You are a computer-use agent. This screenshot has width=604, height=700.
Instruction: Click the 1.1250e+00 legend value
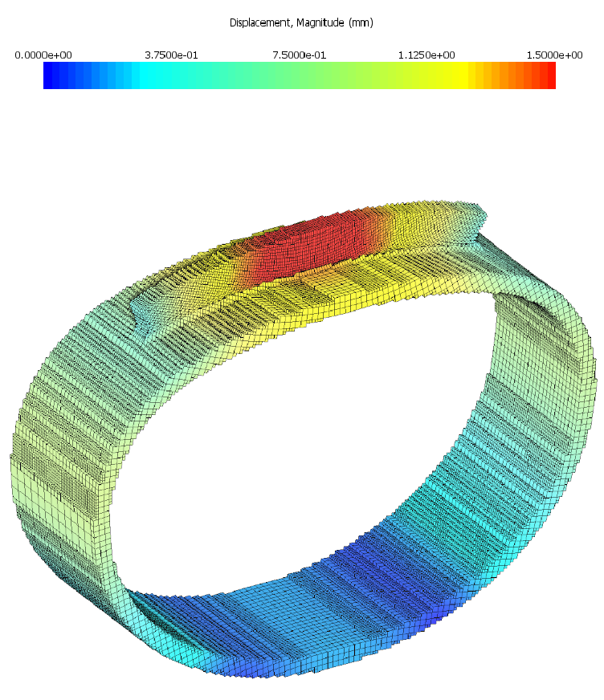click(x=426, y=55)
